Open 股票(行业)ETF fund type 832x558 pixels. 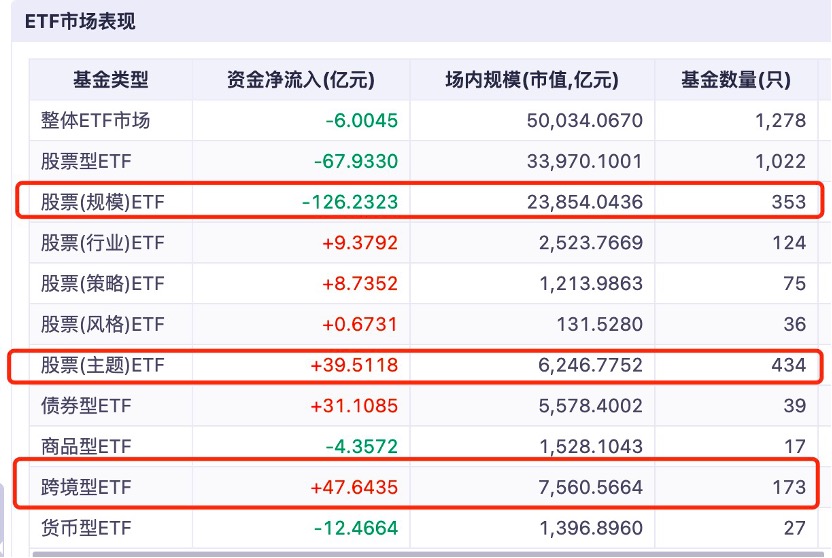click(x=102, y=243)
